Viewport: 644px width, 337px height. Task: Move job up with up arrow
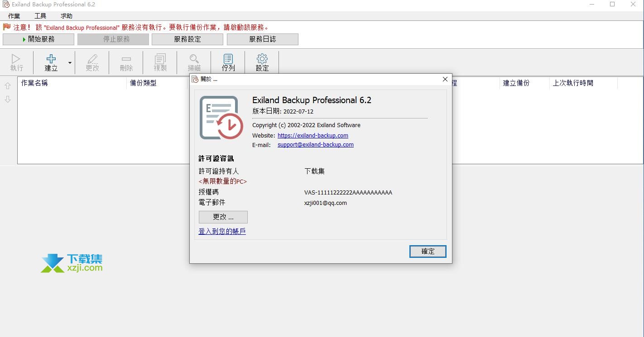[x=8, y=86]
